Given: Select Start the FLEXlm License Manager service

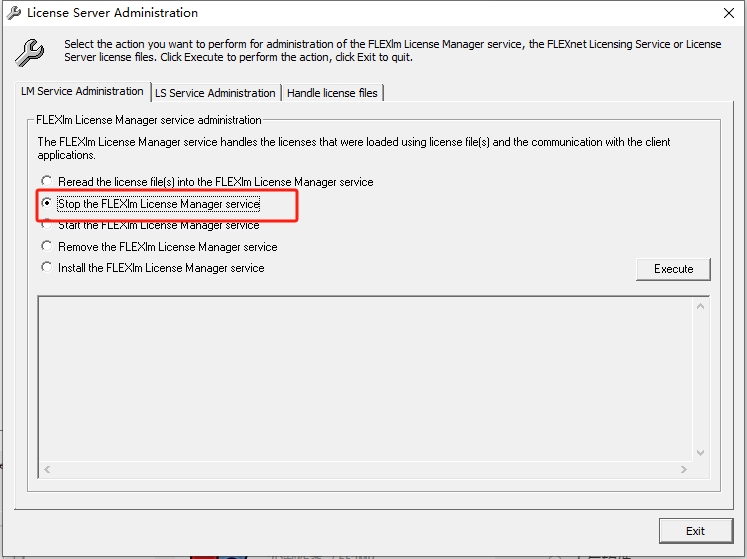Looking at the screenshot, I should [47, 225].
